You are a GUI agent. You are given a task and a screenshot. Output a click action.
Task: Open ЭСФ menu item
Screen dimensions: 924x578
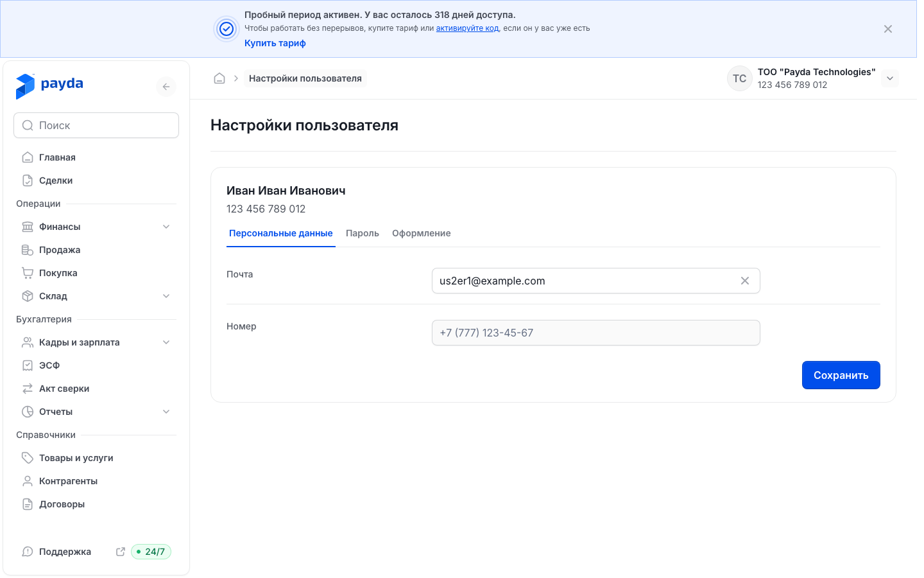click(x=96, y=365)
